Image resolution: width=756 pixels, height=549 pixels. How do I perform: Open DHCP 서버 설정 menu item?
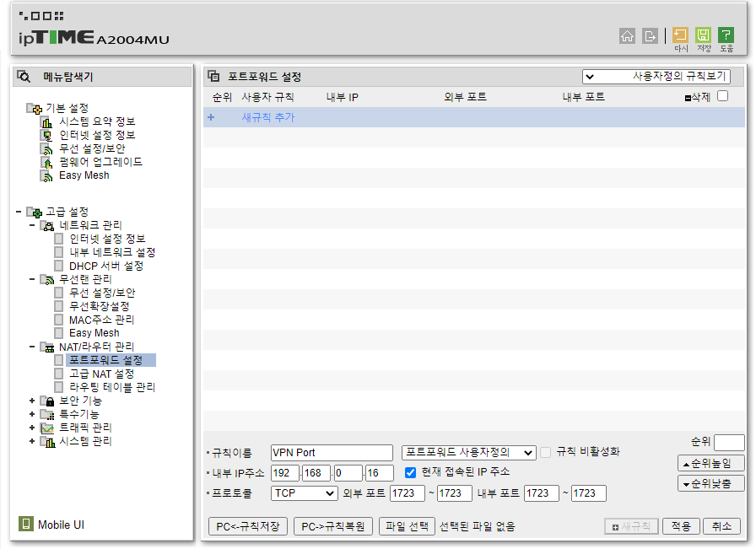click(x=106, y=266)
